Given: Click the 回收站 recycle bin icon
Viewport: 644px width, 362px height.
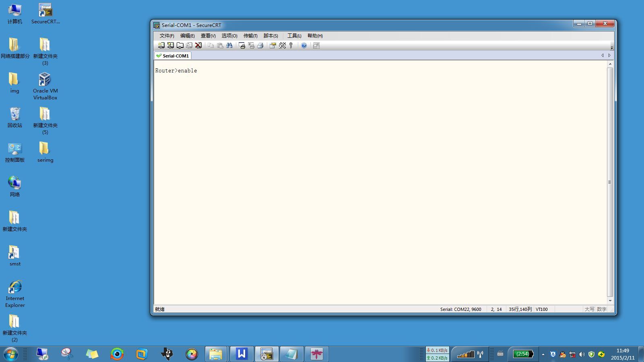Looking at the screenshot, I should pyautogui.click(x=15, y=117).
